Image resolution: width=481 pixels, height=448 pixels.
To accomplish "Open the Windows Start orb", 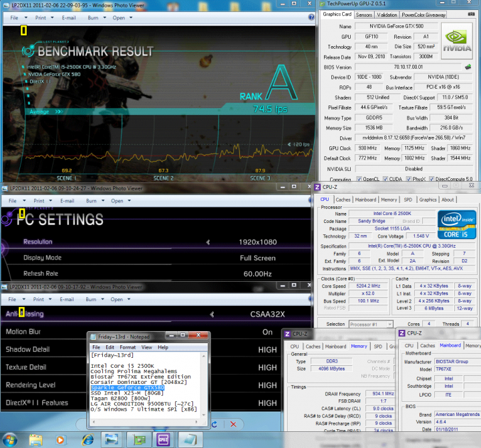I will point(9,440).
